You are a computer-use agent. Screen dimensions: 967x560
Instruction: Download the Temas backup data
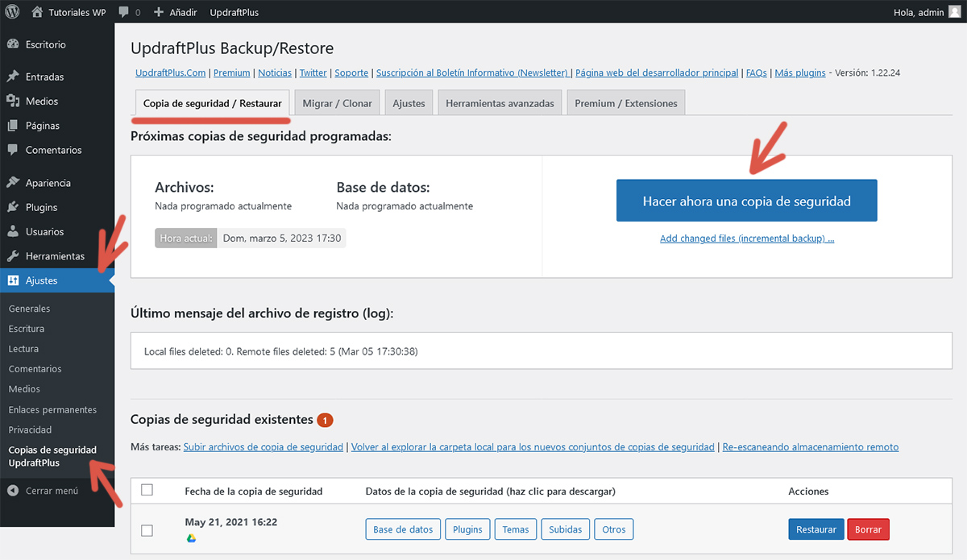[516, 529]
